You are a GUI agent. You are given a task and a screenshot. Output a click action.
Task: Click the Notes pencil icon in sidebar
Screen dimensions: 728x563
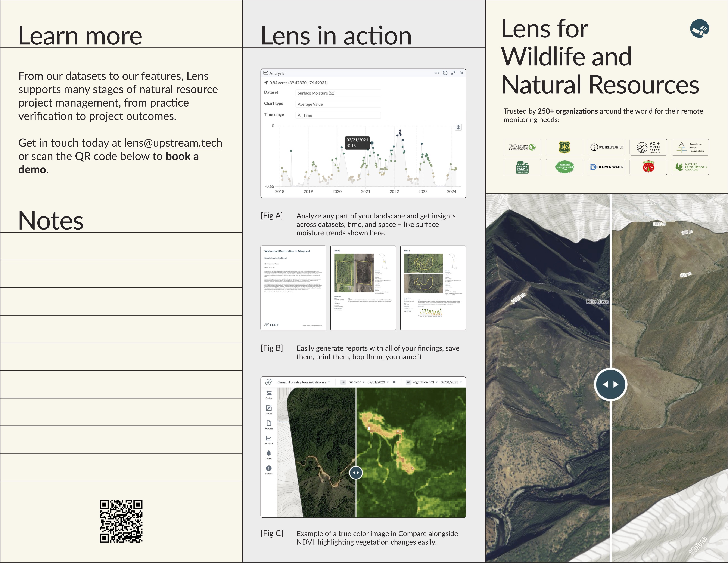[x=269, y=409]
